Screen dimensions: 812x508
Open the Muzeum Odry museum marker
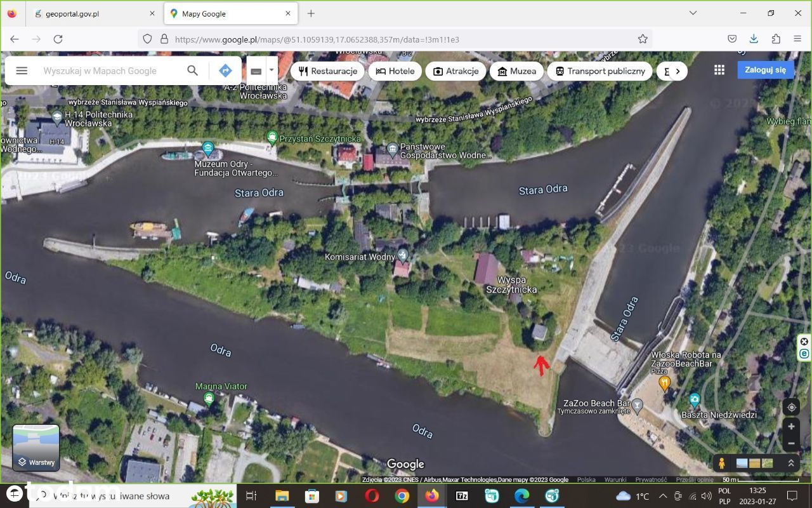pyautogui.click(x=207, y=149)
